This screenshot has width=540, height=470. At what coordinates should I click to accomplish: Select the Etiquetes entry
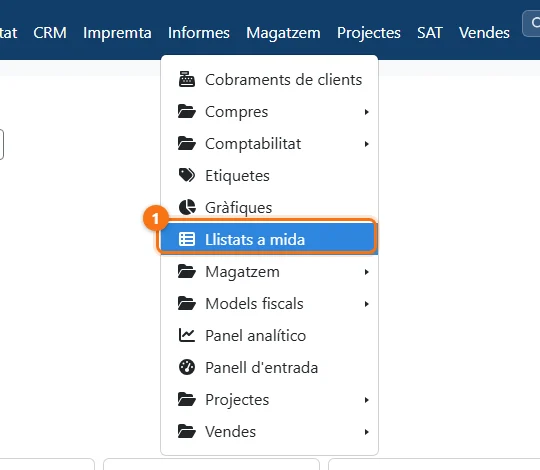269,176
